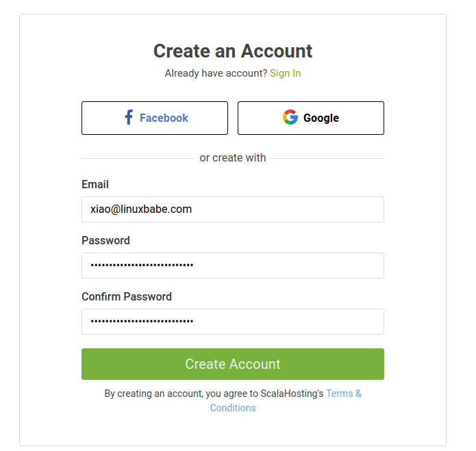Click into the first Password field
This screenshot has width=476, height=451.
click(x=233, y=266)
